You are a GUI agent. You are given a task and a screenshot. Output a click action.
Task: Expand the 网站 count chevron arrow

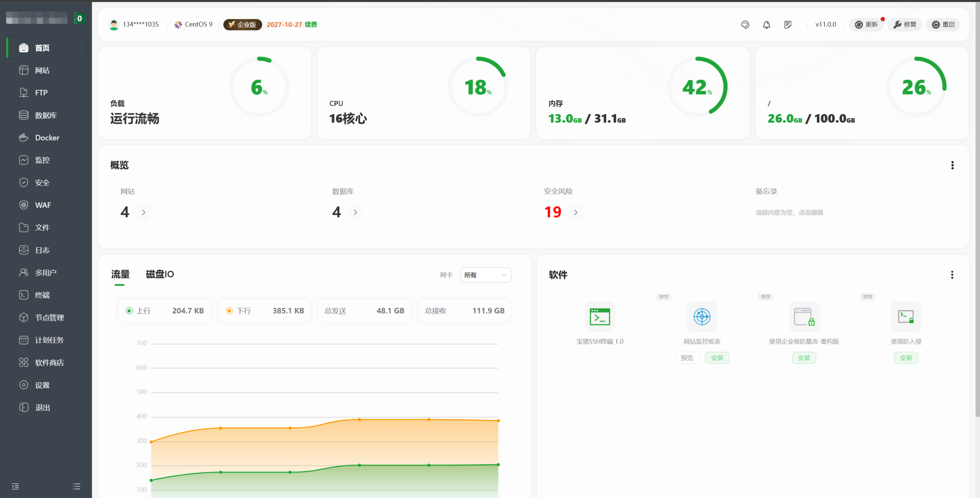tap(144, 212)
